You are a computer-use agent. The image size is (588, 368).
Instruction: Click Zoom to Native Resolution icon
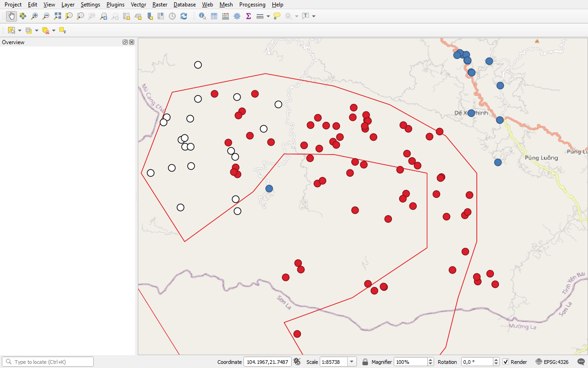(x=92, y=16)
